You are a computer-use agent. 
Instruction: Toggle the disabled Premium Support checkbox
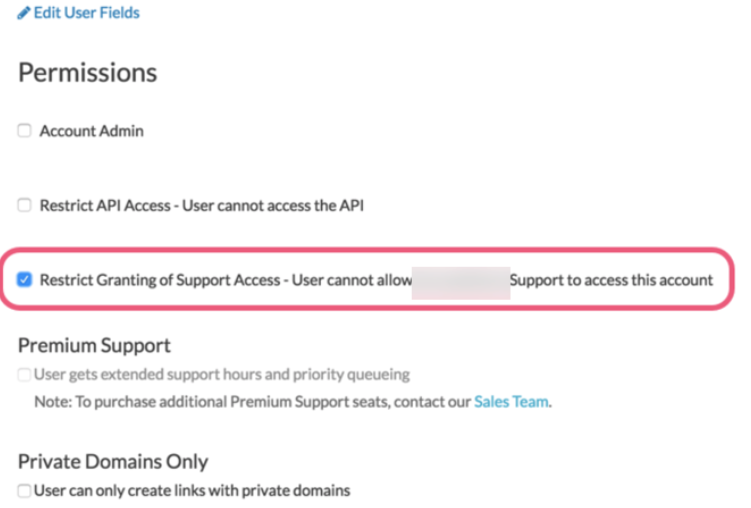point(24,374)
